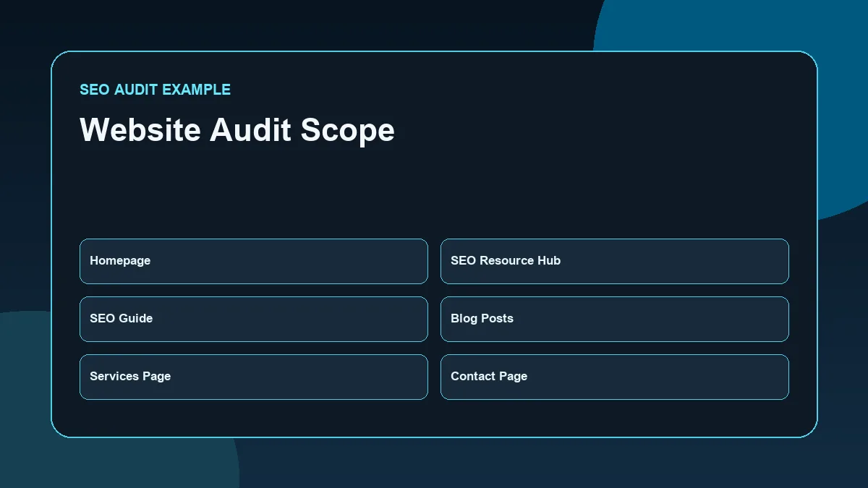Select the Homepage card

pos(254,261)
